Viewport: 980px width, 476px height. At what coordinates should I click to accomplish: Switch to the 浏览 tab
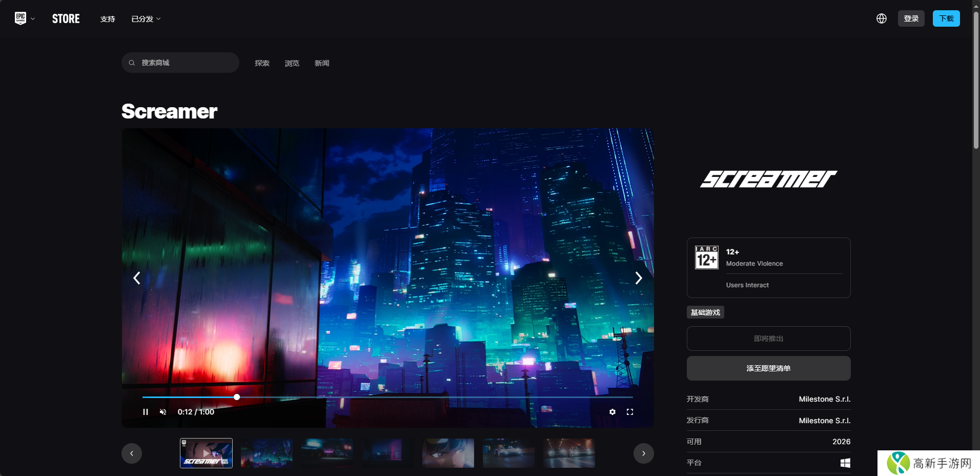(x=292, y=63)
